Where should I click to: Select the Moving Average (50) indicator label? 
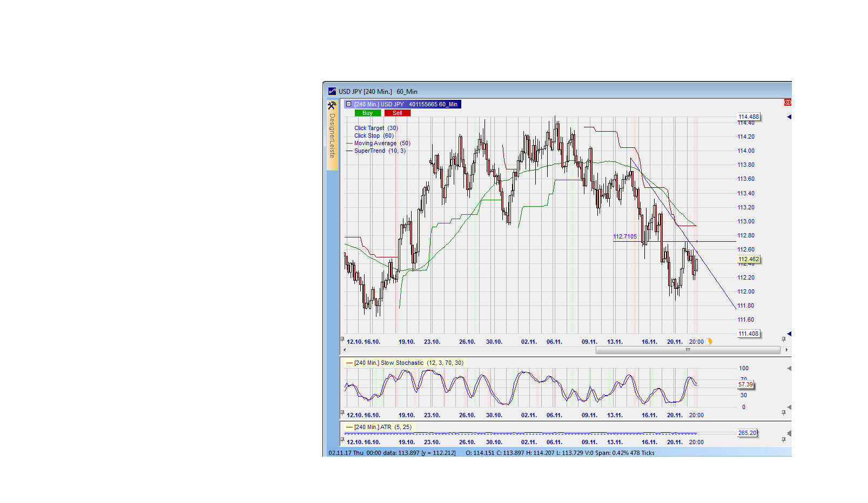pyautogui.click(x=382, y=143)
